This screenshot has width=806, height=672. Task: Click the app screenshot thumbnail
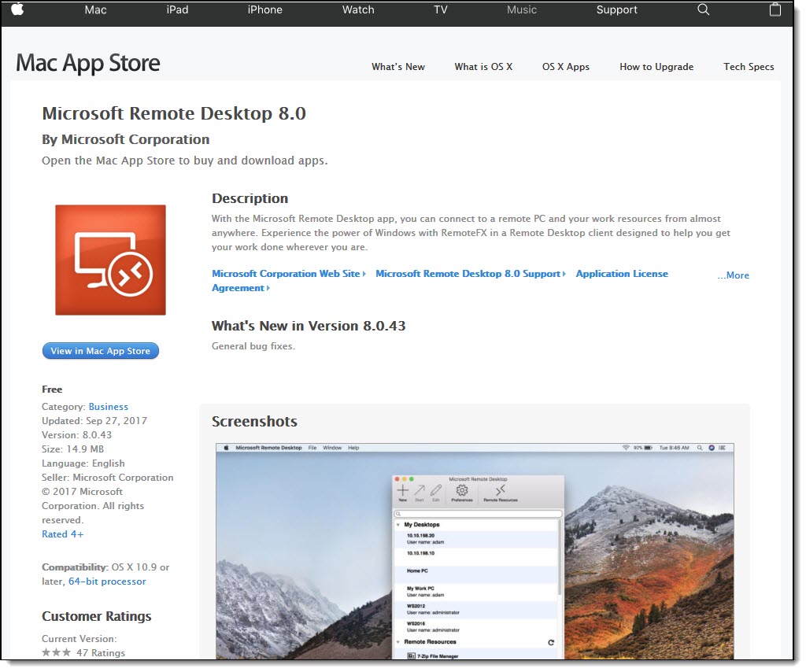[475, 552]
